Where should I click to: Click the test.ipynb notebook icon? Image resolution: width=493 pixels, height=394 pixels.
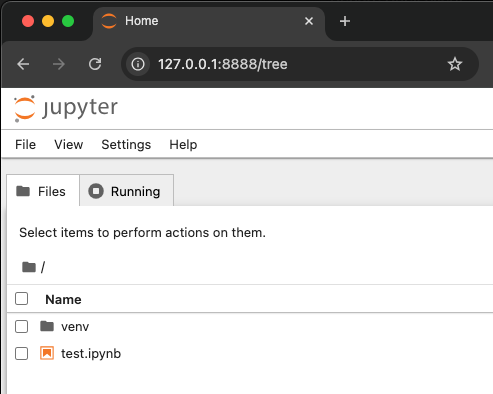click(47, 353)
